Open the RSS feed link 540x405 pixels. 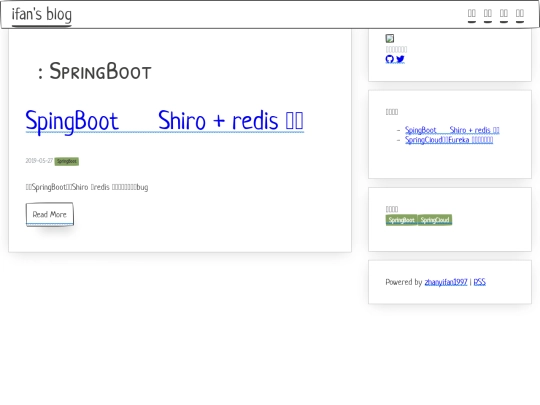[x=479, y=282]
